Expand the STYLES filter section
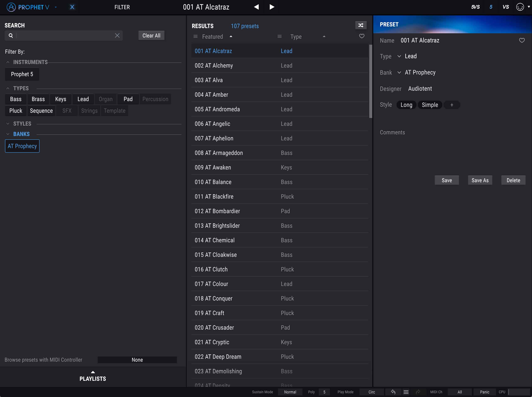The height and width of the screenshot is (397, 532). coord(22,124)
